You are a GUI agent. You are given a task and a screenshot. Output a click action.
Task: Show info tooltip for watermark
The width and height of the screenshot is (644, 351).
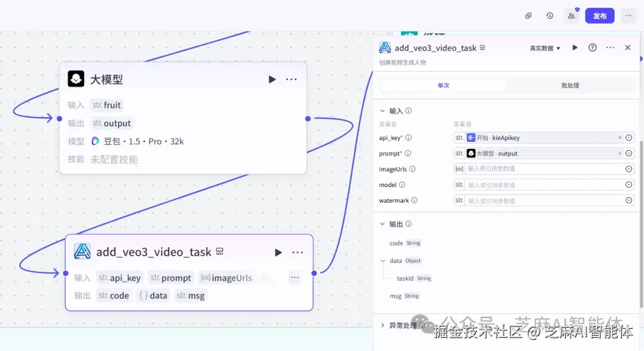(414, 200)
